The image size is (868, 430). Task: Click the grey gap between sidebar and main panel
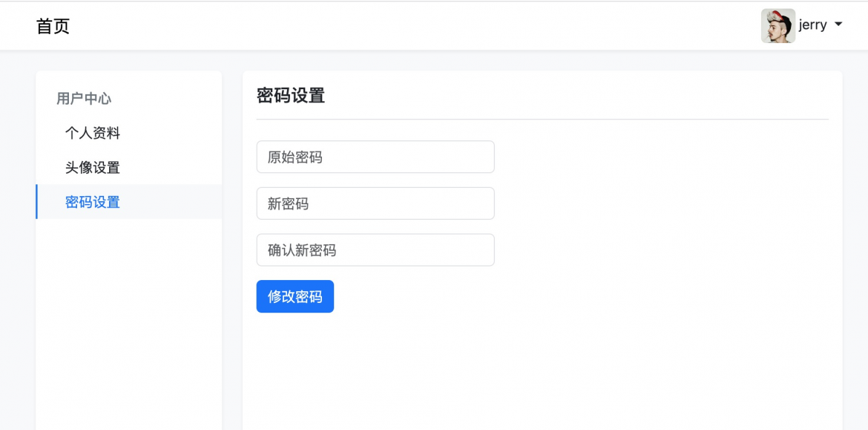[232, 250]
